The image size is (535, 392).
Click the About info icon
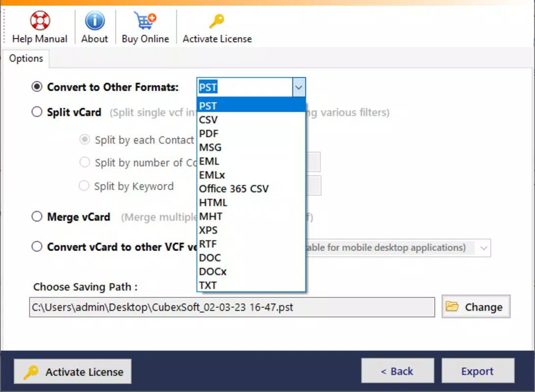[x=95, y=21]
